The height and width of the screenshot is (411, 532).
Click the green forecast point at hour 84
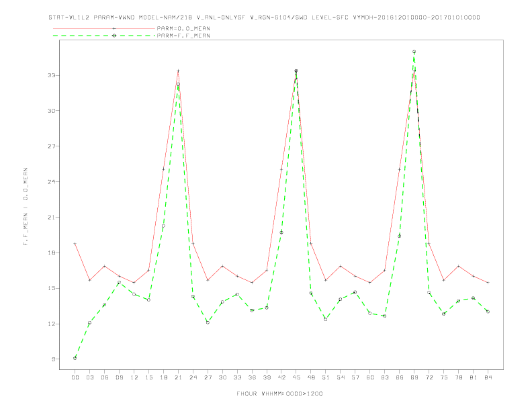tap(488, 312)
